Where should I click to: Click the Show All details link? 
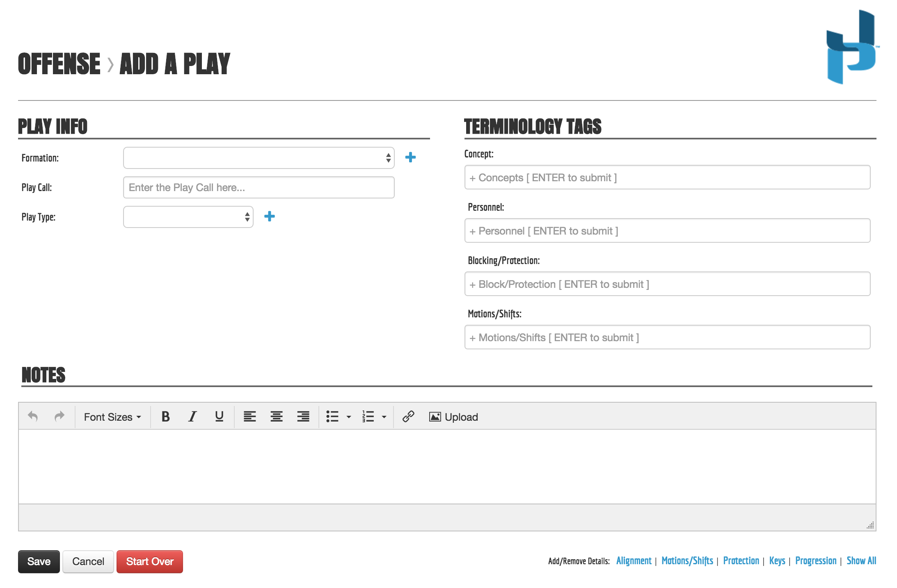861,561
